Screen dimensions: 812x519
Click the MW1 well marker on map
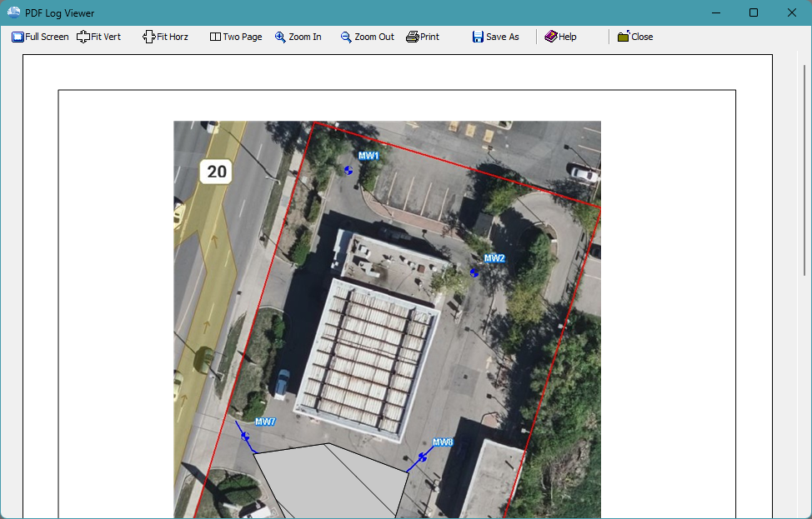pos(348,170)
